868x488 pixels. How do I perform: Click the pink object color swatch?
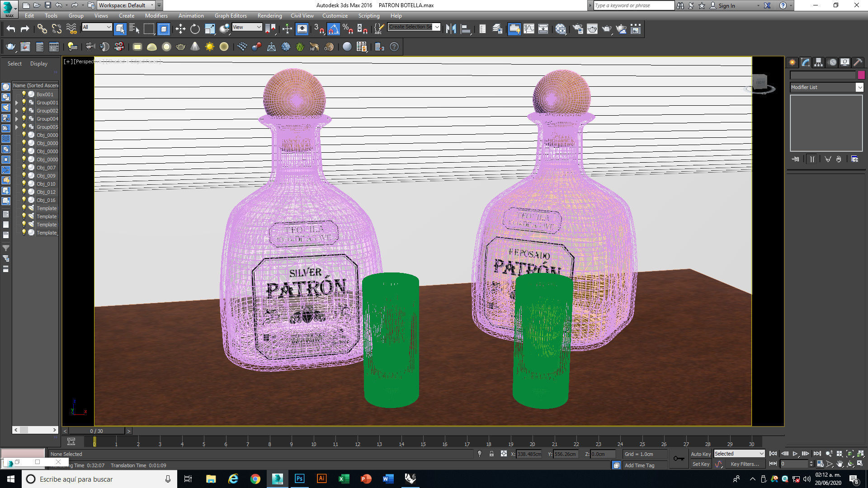coord(861,75)
